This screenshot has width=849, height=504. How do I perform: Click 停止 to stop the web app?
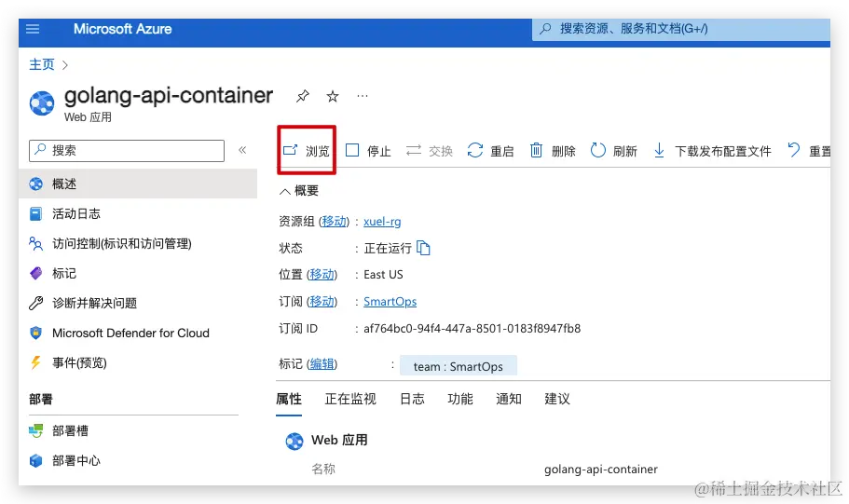pyautogui.click(x=368, y=151)
